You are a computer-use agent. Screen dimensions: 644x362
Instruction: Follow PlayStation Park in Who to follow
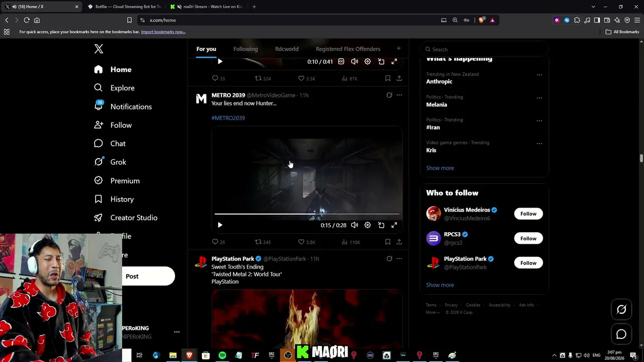point(528,263)
